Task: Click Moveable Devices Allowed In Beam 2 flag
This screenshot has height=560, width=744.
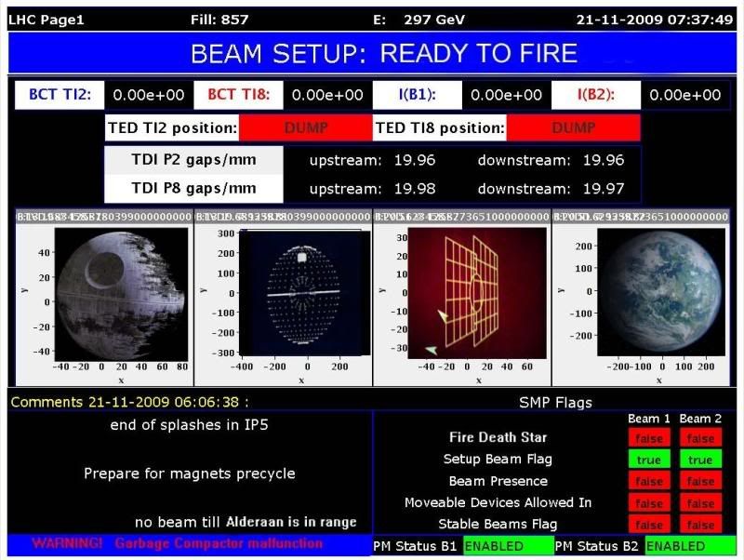Action: point(701,502)
